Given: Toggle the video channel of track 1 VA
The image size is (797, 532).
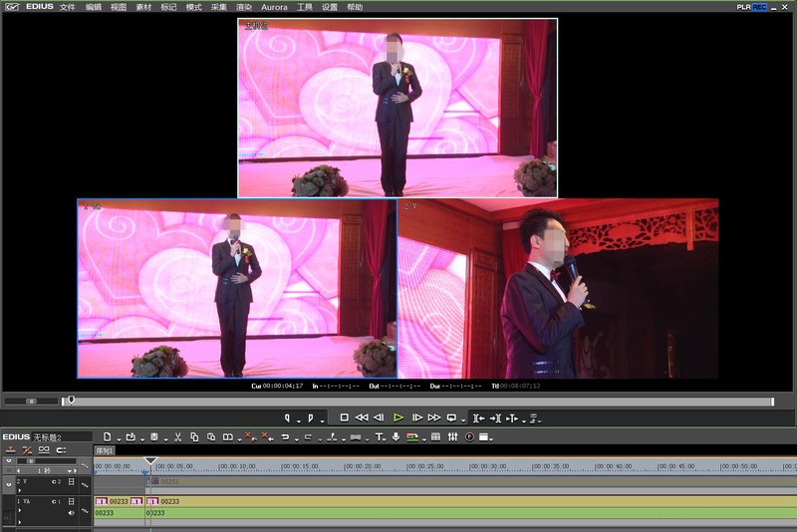Looking at the screenshot, I should click(71, 501).
